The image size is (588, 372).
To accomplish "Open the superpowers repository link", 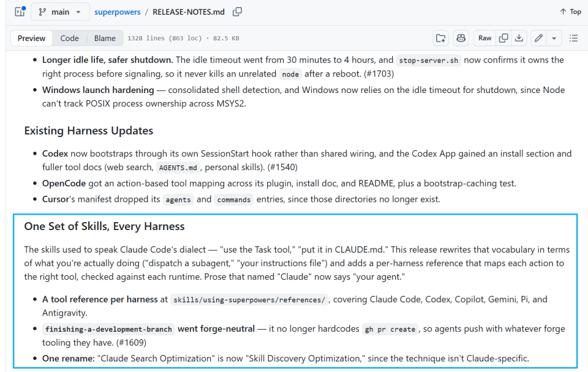I will coord(118,12).
